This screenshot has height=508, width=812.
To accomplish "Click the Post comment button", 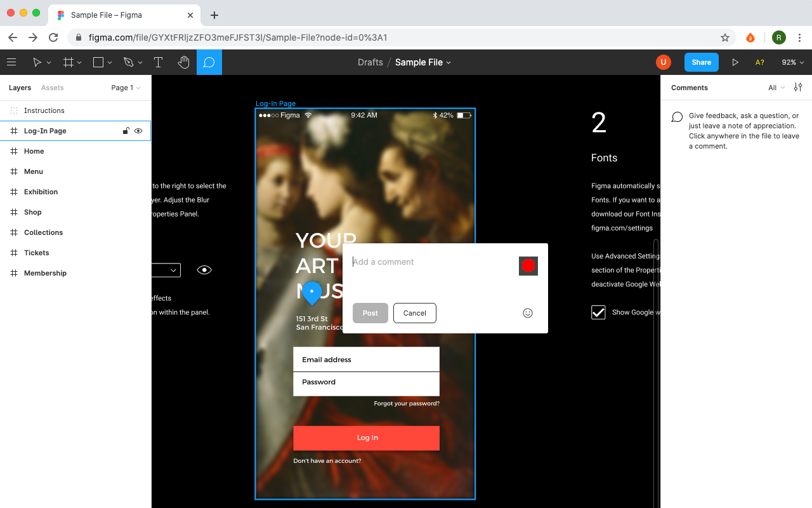I will 370,313.
